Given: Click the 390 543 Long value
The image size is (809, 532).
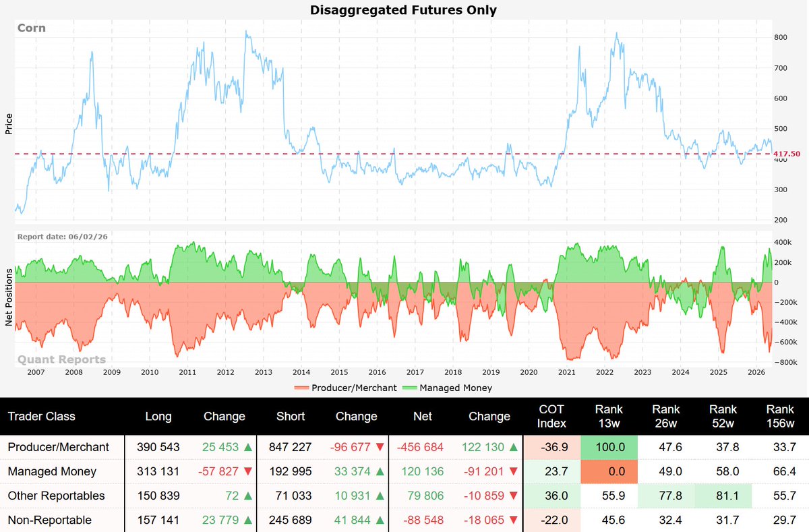Looking at the screenshot, I should coord(158,447).
